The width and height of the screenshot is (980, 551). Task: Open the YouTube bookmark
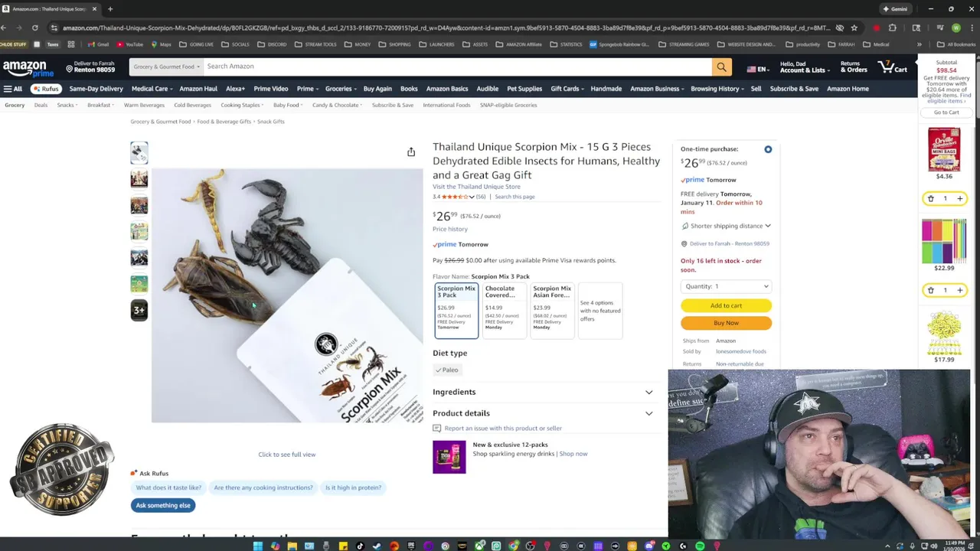pyautogui.click(x=130, y=44)
